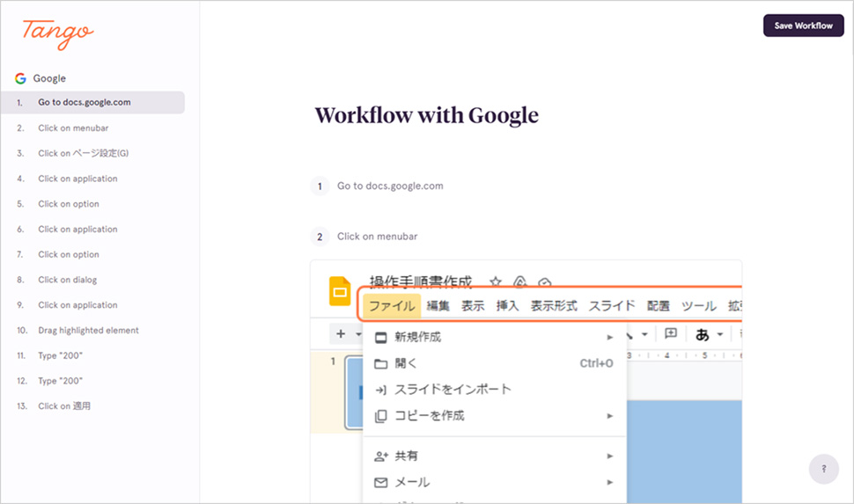Expand the メール submenu arrow

(x=610, y=482)
